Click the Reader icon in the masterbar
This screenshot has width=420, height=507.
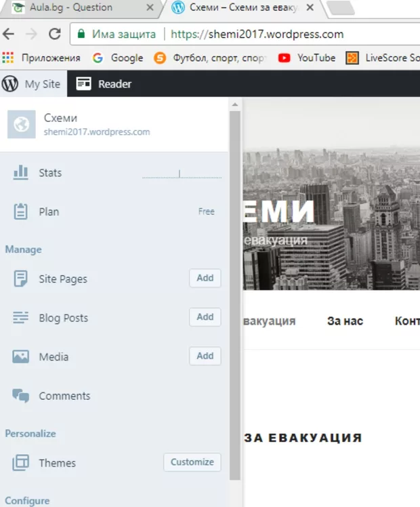pyautogui.click(x=83, y=84)
